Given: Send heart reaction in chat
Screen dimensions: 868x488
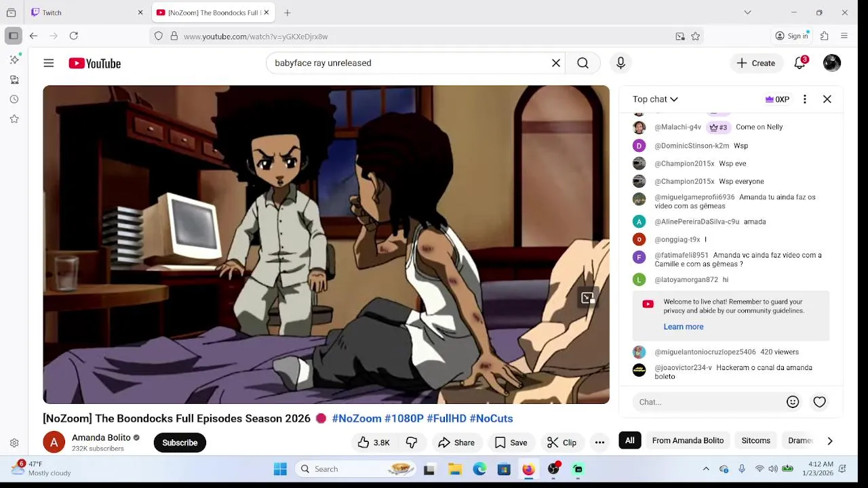Looking at the screenshot, I should click(820, 402).
